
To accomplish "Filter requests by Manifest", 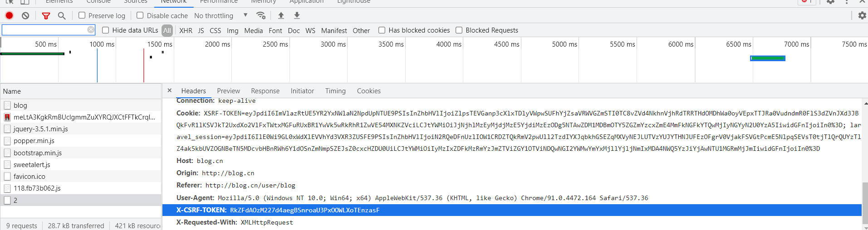I will 334,31.
